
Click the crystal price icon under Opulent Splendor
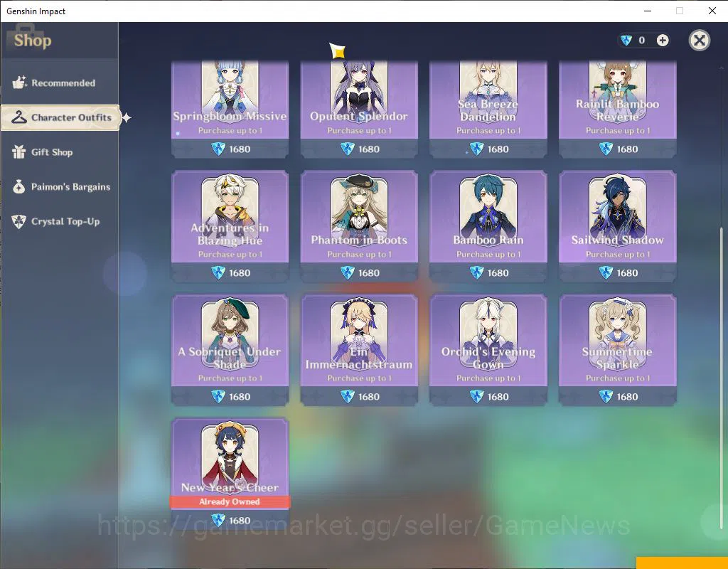click(x=347, y=149)
